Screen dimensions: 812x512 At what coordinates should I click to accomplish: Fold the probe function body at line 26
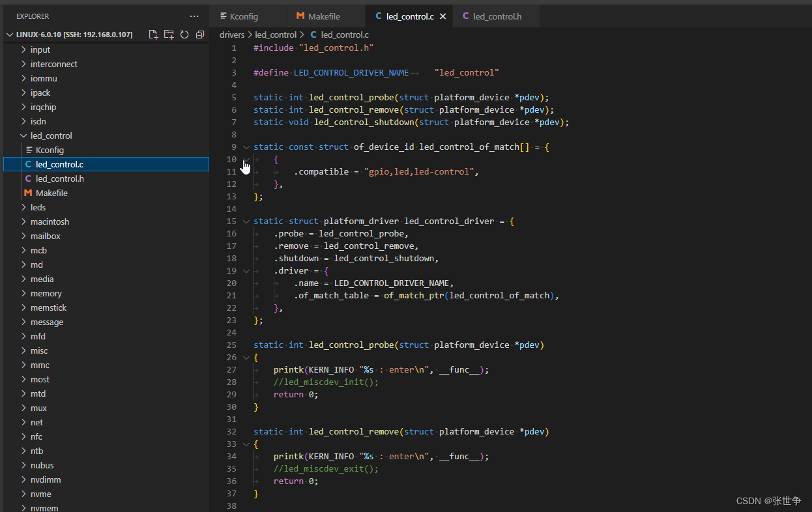[x=246, y=358]
